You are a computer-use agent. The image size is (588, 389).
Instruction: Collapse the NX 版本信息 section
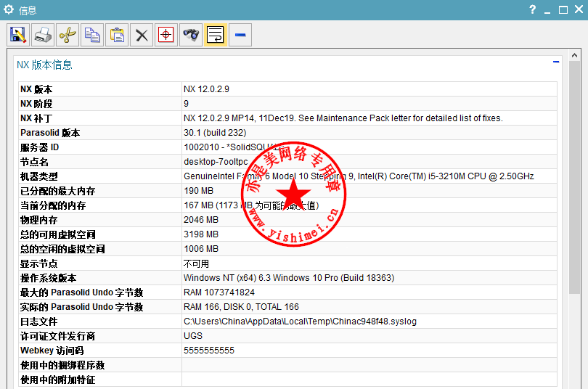tap(556, 62)
